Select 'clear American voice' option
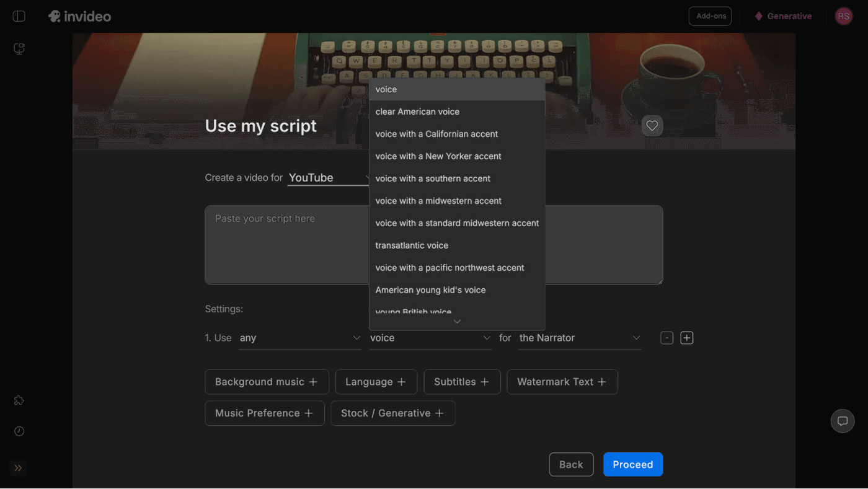This screenshot has width=868, height=489. click(x=417, y=112)
